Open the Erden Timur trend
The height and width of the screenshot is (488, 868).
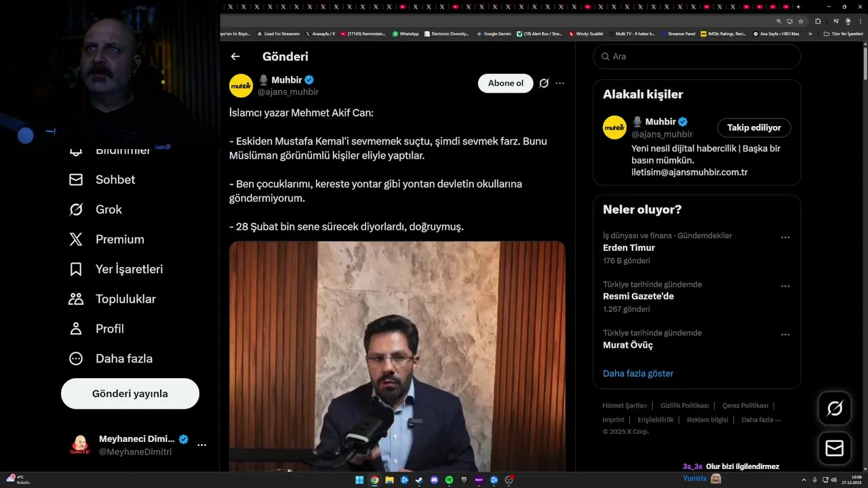(x=629, y=248)
